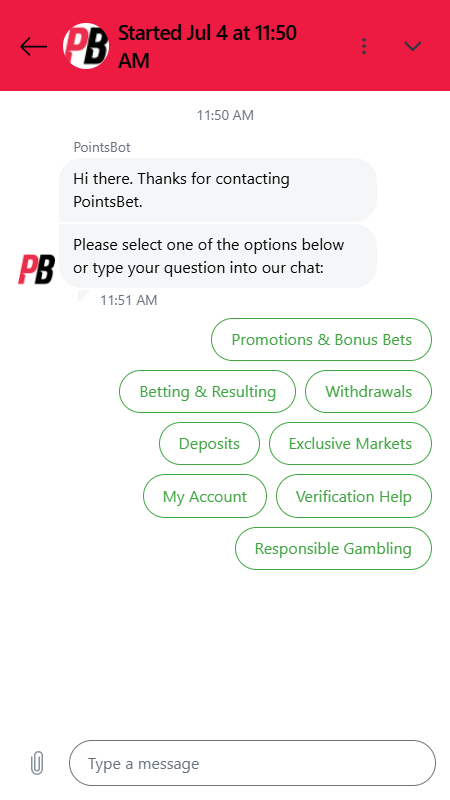Go back using the header arrow

[x=34, y=46]
